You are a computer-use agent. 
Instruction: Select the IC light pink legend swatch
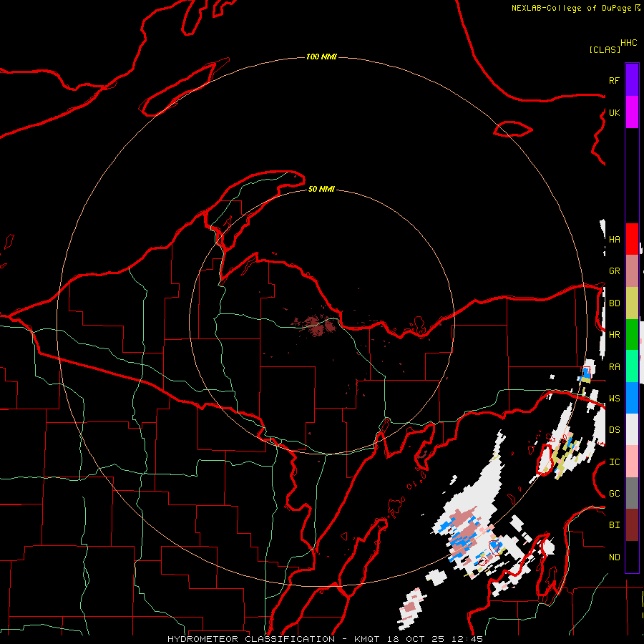[x=632, y=462]
